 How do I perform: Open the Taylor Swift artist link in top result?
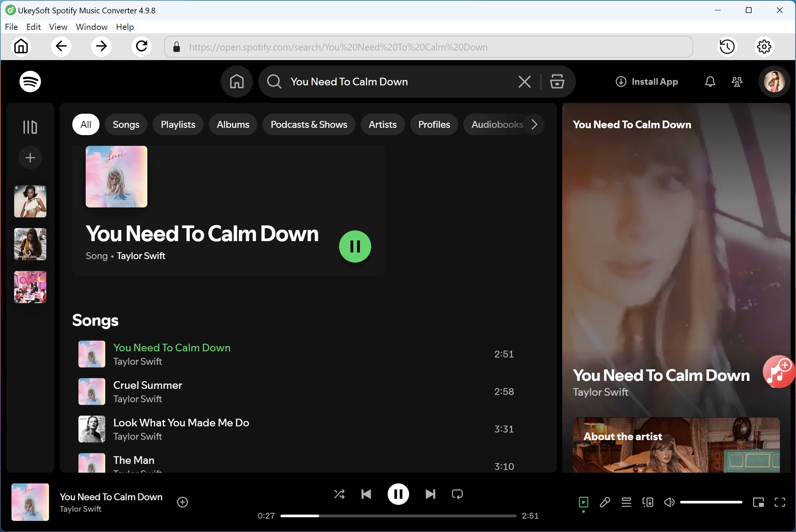click(141, 256)
